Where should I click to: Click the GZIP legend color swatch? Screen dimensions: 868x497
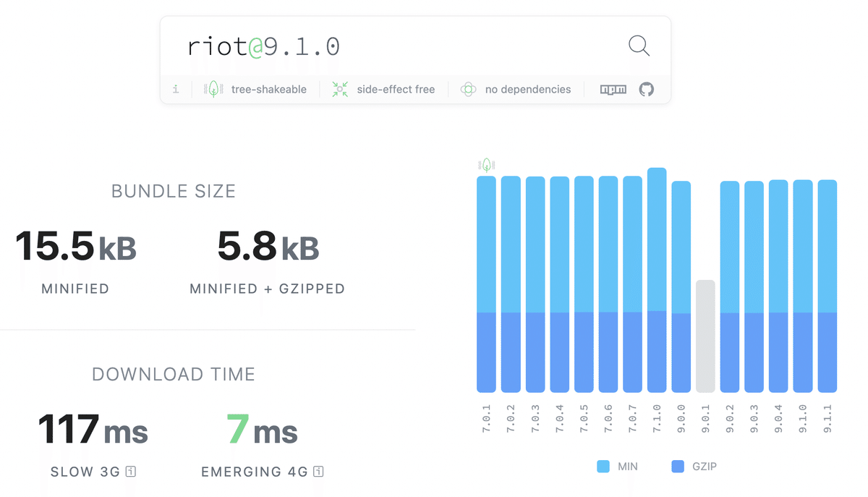point(678,467)
